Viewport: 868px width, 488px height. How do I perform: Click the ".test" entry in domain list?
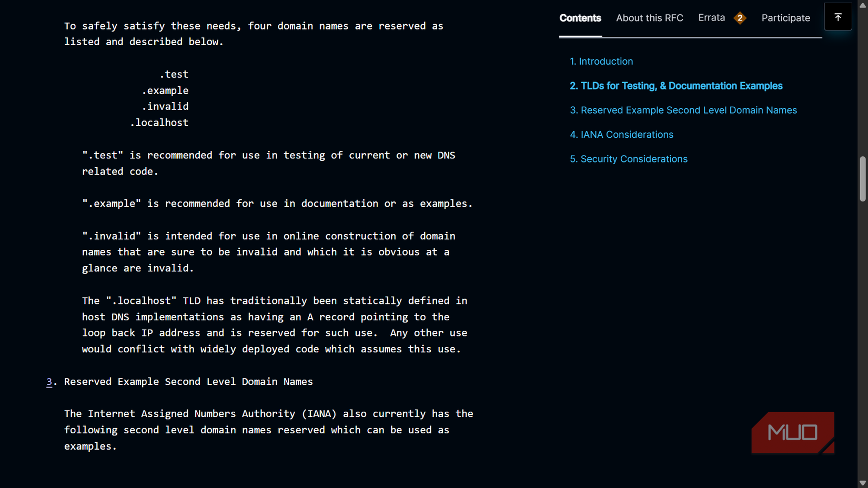(174, 75)
